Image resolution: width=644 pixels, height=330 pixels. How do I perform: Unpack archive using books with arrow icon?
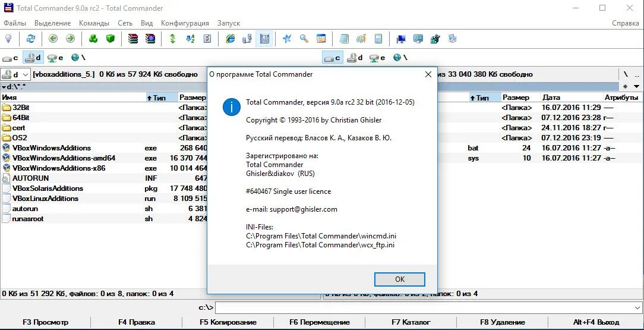tap(150, 39)
